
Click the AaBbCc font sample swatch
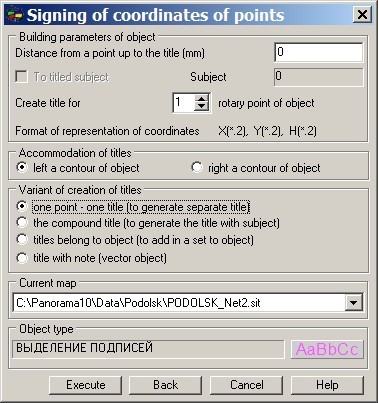pos(327,349)
